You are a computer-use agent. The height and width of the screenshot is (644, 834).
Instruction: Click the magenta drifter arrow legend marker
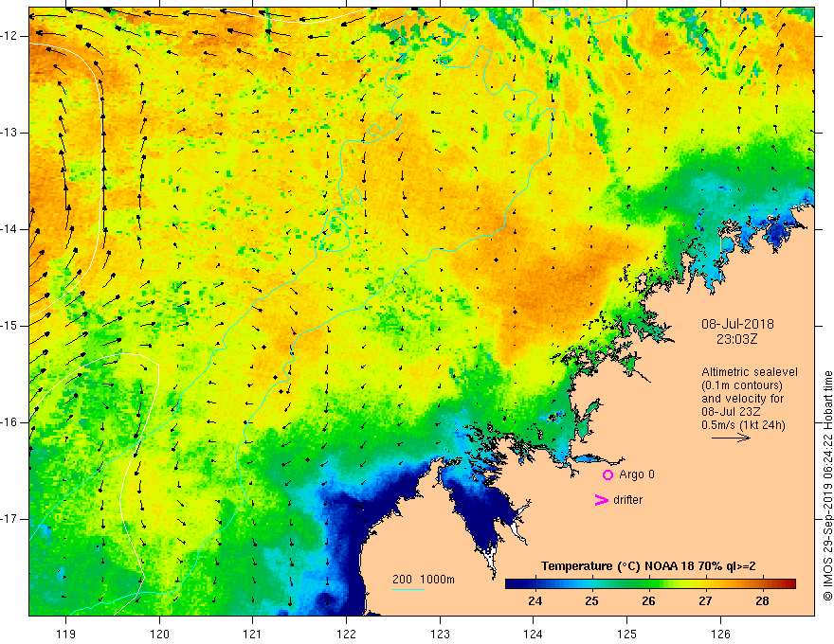602,500
